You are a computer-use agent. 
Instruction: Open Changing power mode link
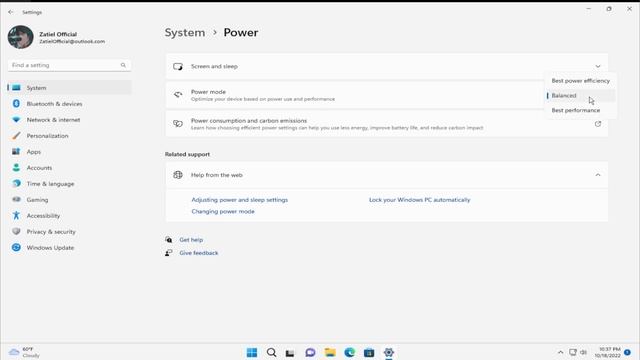tap(223, 211)
